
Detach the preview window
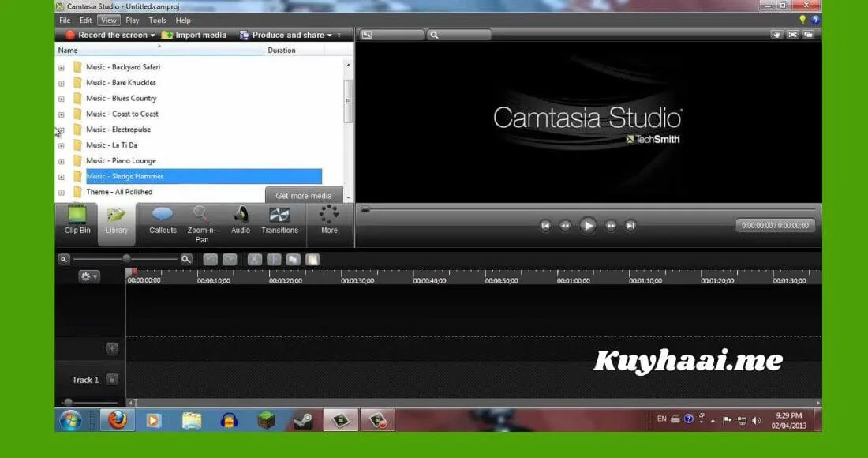coord(808,34)
